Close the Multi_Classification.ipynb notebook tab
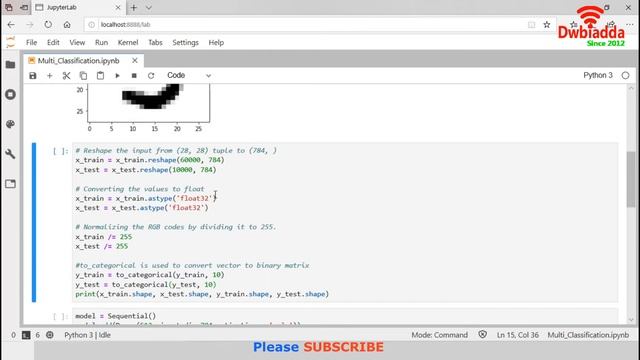 click(x=135, y=61)
